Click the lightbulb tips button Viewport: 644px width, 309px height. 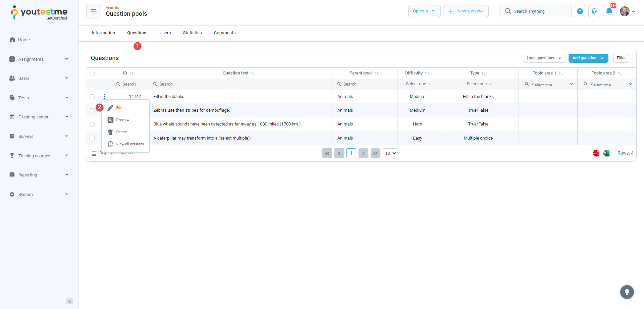(627, 292)
